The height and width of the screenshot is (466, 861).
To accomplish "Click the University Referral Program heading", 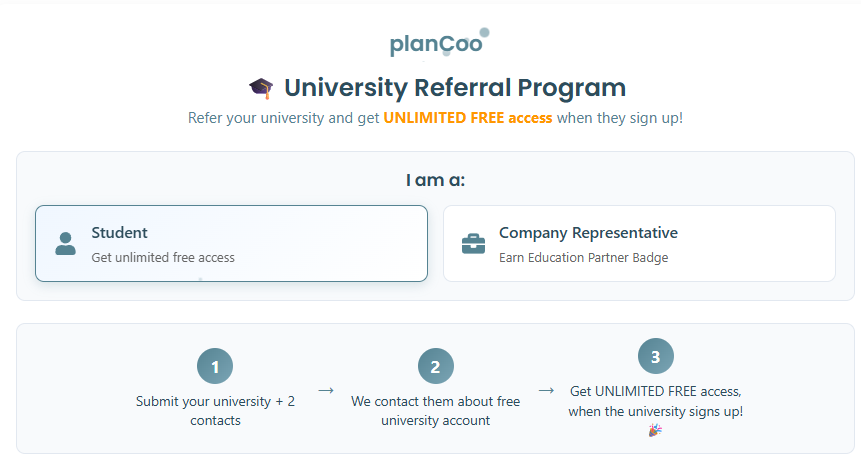I will click(x=454, y=88).
